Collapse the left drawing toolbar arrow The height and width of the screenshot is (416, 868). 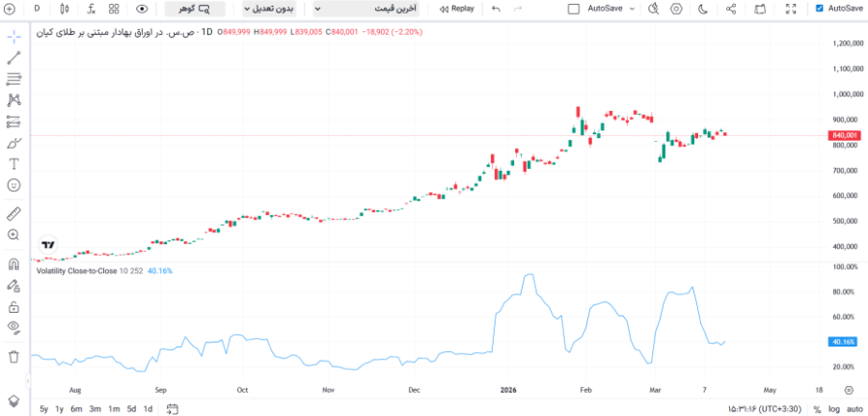[x=28, y=381]
